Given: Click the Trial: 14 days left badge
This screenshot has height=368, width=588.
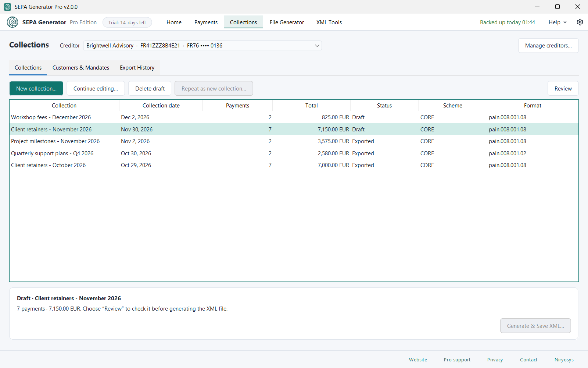Looking at the screenshot, I should click(x=127, y=22).
